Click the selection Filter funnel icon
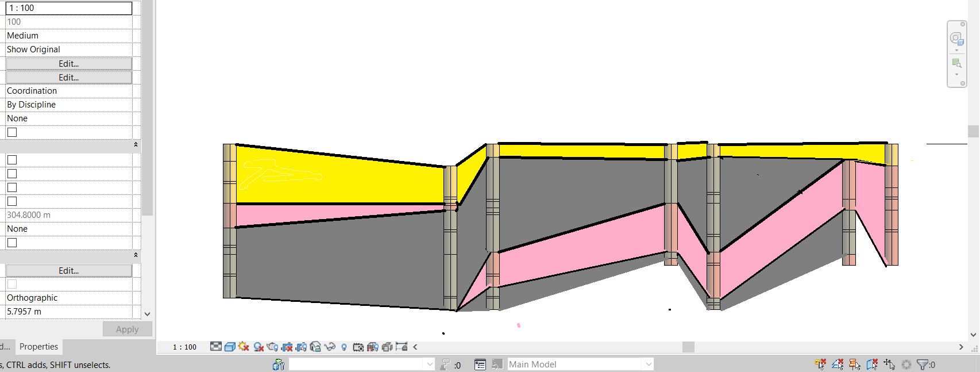The width and height of the screenshot is (980, 372). click(923, 365)
